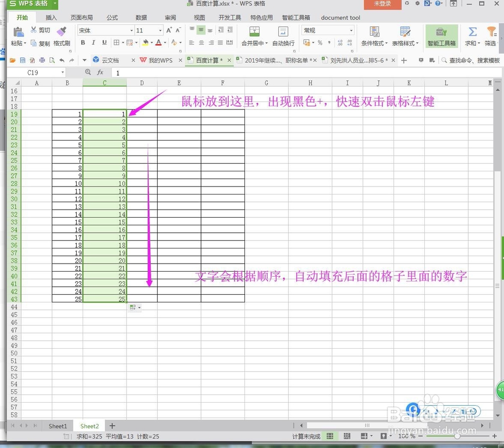Toggle italic formatting

(x=94, y=43)
